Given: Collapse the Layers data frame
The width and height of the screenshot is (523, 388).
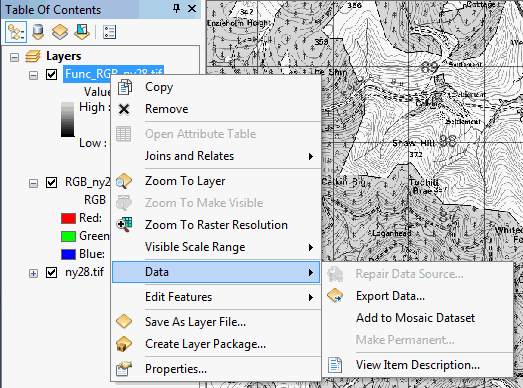Looking at the screenshot, I should pos(14,57).
